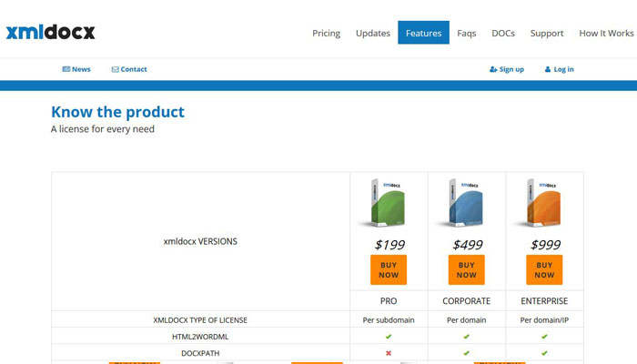Click the Log in link

[559, 69]
